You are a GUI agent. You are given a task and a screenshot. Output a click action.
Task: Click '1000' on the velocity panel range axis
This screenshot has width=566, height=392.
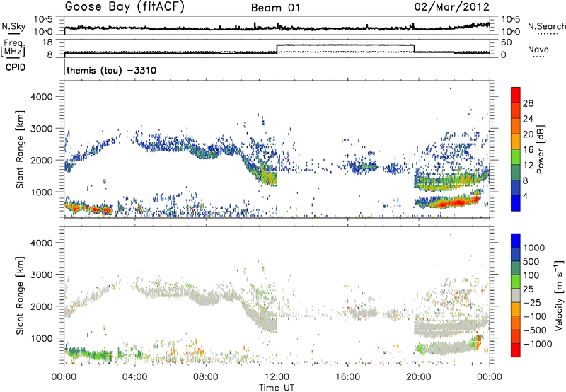[x=41, y=338]
